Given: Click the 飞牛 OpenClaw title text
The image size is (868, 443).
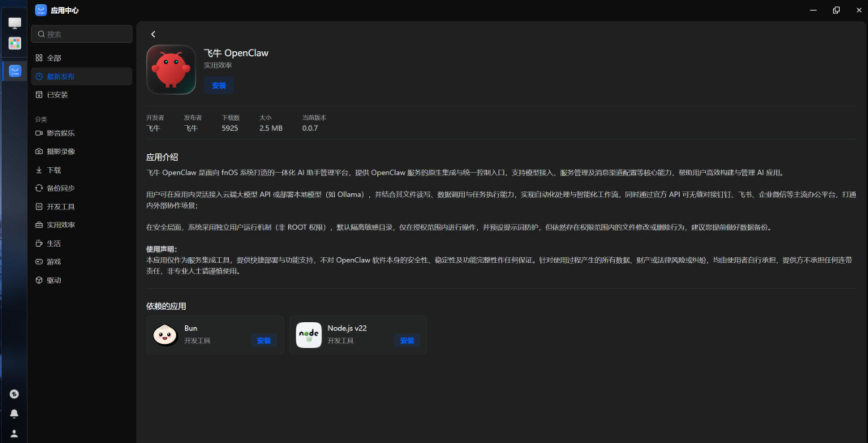Looking at the screenshot, I should pyautogui.click(x=236, y=53).
